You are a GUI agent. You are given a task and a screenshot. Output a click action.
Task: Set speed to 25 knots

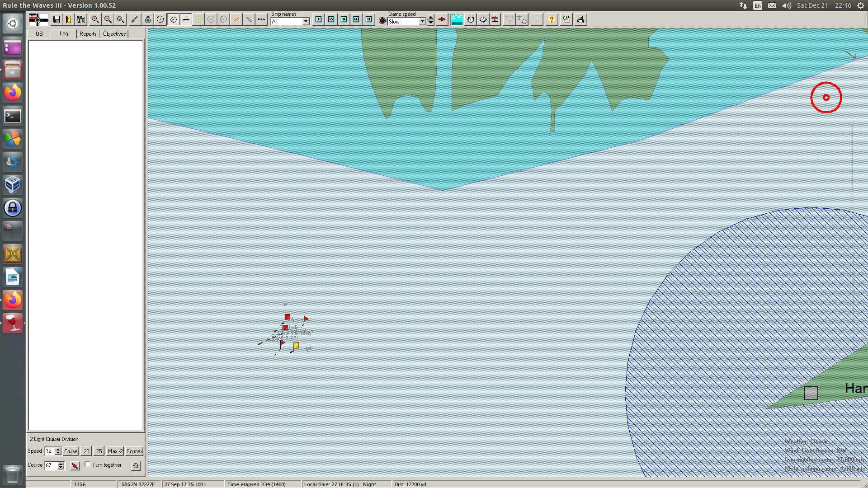[99, 451]
